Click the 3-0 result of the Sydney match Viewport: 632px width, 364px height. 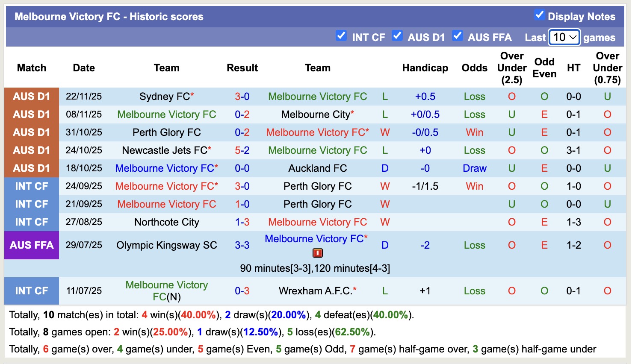coord(242,96)
